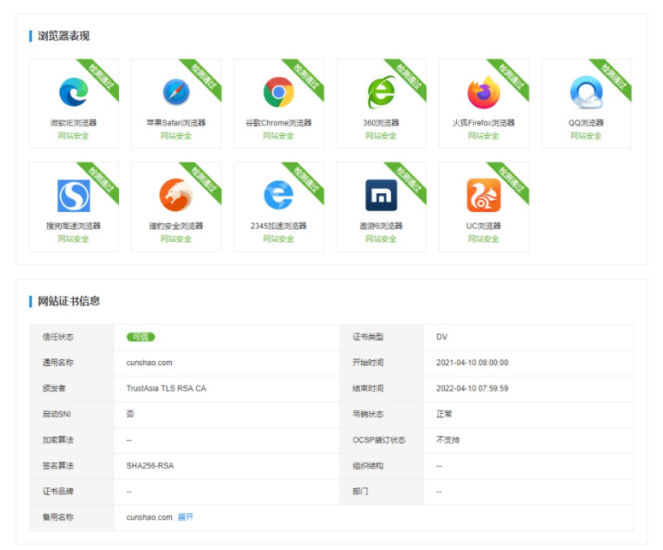The image size is (663, 550).
Task: Select the Maxthon 6 browser icon
Action: (x=381, y=196)
